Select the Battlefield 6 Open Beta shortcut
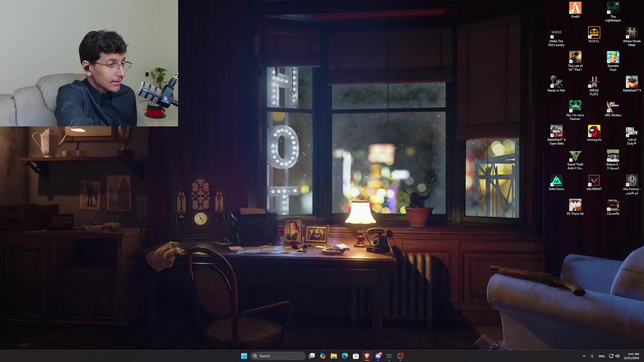Image resolution: width=644 pixels, height=362 pixels. coord(556,135)
